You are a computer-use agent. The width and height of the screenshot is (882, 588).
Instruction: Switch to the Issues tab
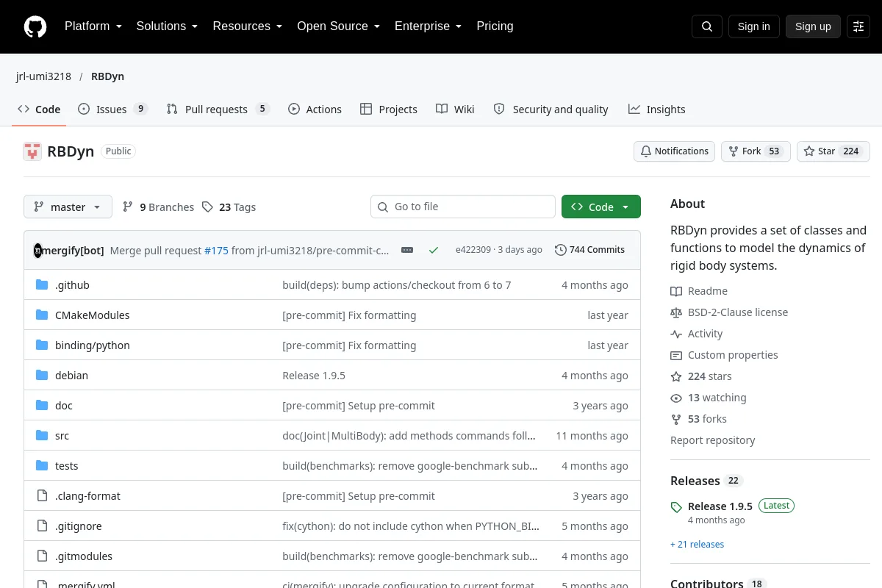point(113,109)
